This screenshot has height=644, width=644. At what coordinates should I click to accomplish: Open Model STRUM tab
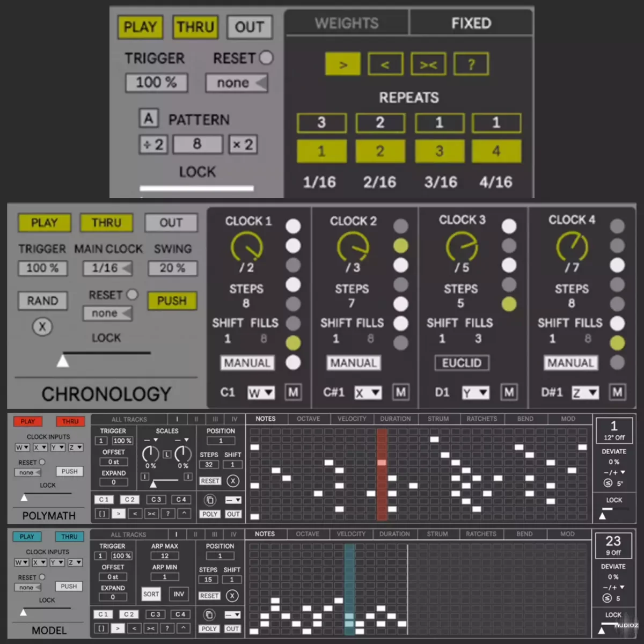pyautogui.click(x=437, y=534)
